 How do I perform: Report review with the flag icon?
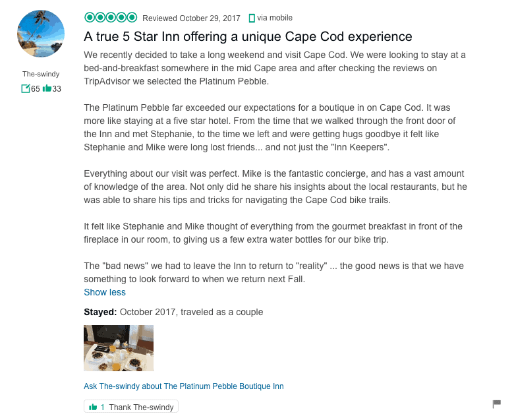[497, 404]
